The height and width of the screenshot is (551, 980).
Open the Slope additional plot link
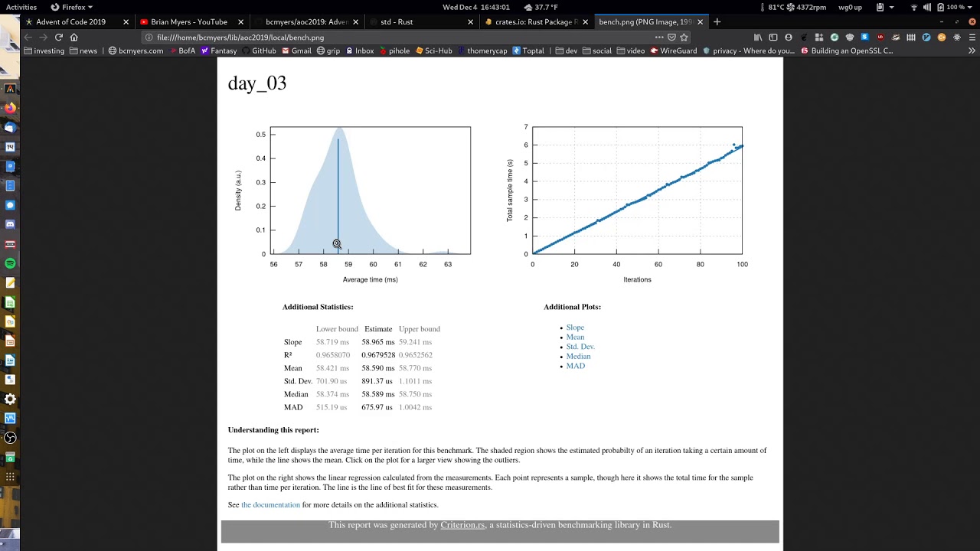[575, 328]
